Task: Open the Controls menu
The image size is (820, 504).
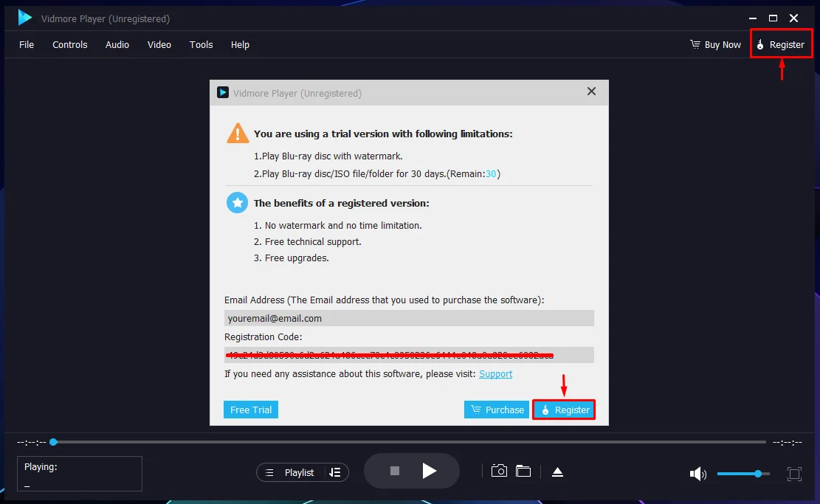Action: 69,44
